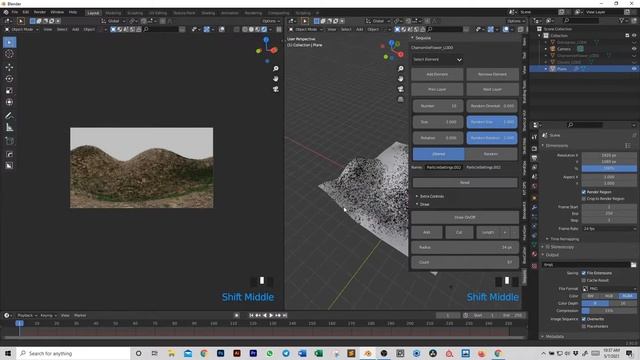Open the Tool properties tab icon
640x360 pixels.
(534, 137)
